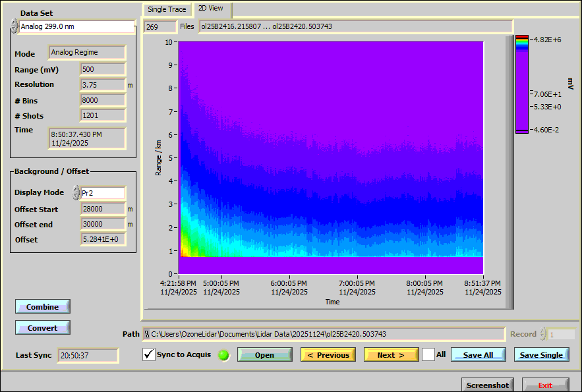The width and height of the screenshot is (582, 392).
Task: Click the Open button
Action: coord(264,354)
